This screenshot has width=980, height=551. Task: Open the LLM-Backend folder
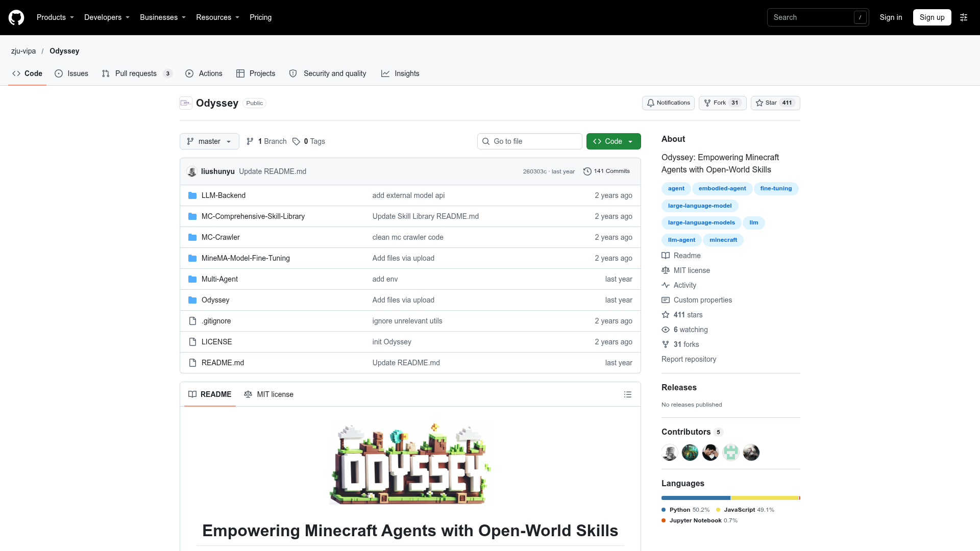[x=224, y=195]
